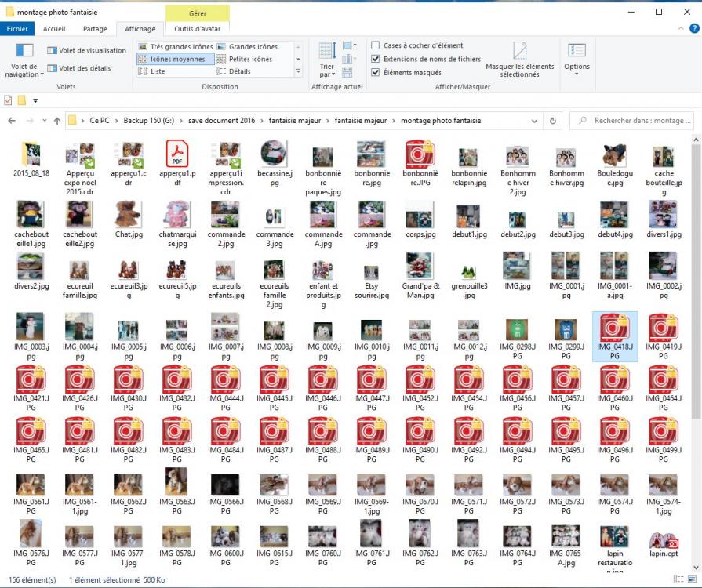Click scrollbar down arrow
Screen dimensions: 702x588
(x=695, y=568)
